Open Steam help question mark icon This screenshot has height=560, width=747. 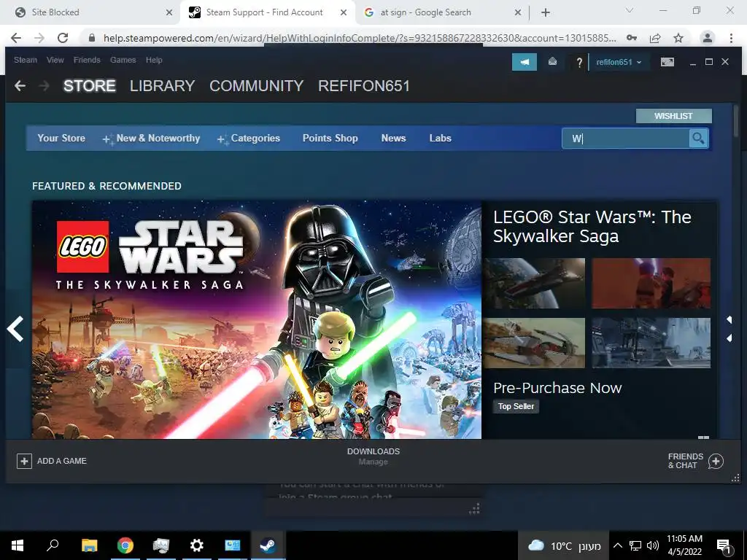(x=578, y=63)
